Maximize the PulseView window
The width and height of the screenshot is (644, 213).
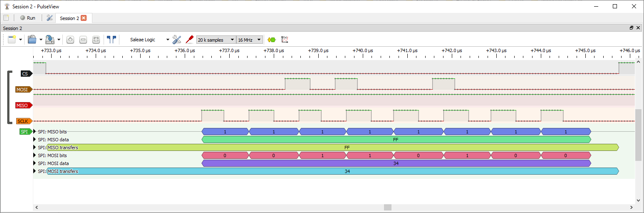coord(615,6)
